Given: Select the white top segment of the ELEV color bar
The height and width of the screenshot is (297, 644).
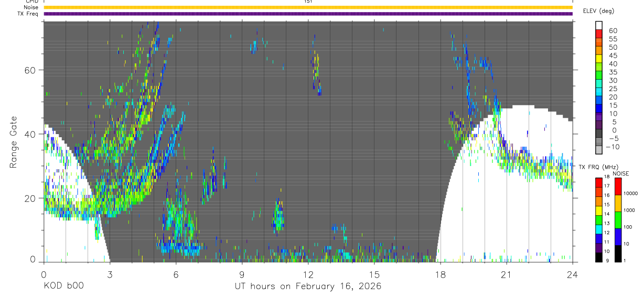Looking at the screenshot, I should point(599,26).
